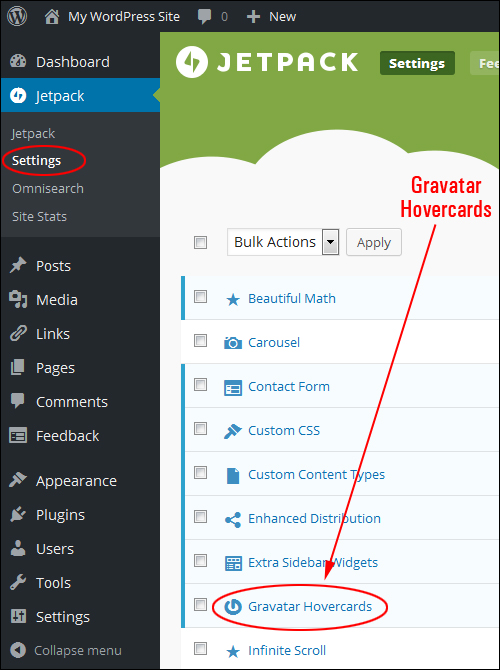Click the comments bubble icon in admin bar
The width and height of the screenshot is (500, 670).
[x=204, y=17]
